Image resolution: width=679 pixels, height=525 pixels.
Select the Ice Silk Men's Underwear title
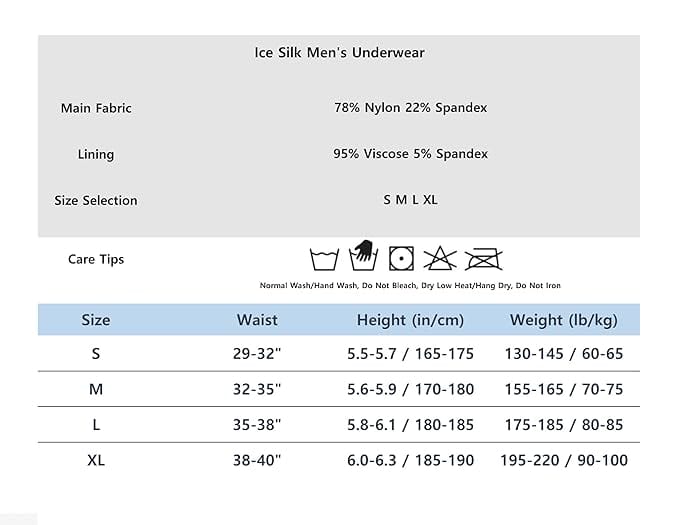pos(339,53)
